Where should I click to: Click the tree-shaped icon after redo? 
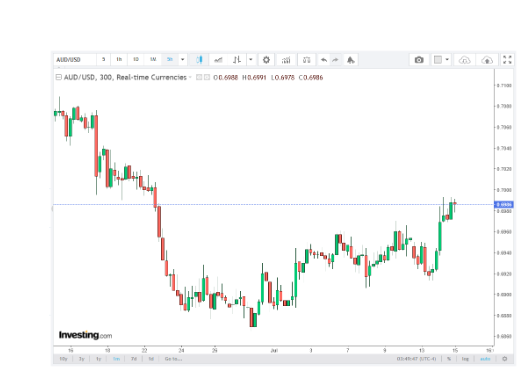click(351, 60)
